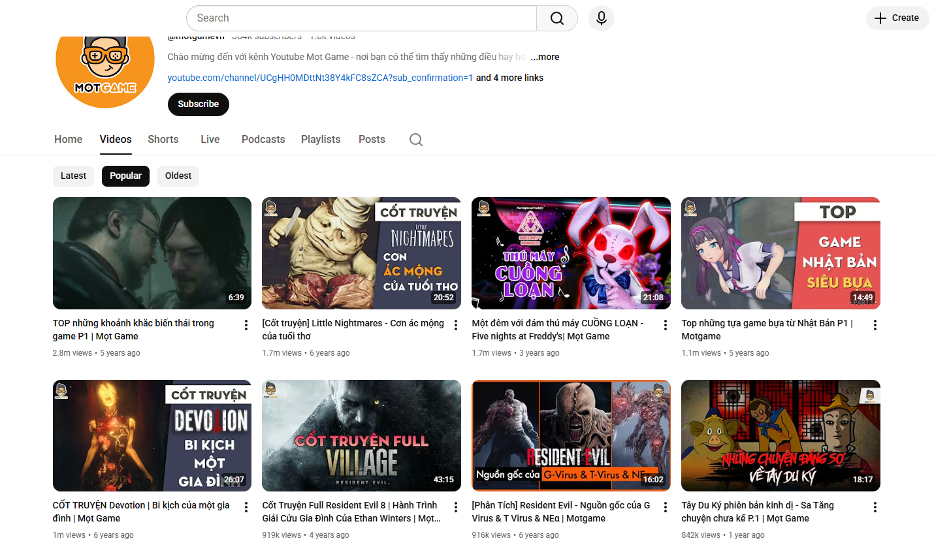Open the youtube.com/channel subscription link
Viewport: 934px width, 560px height.
(319, 78)
